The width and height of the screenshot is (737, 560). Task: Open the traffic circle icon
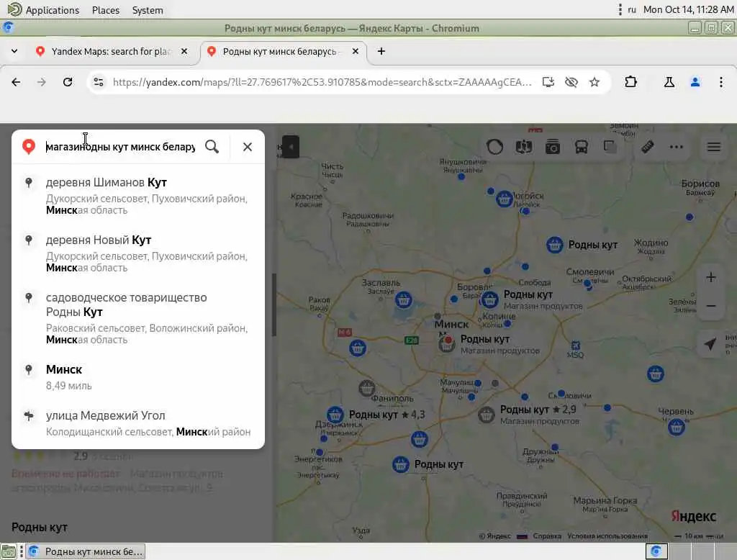[x=494, y=147]
